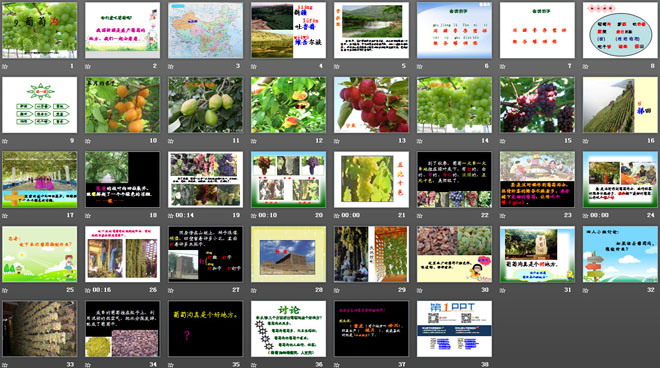Click the animation star icon under slide 12
Screen dimensions: 660x368
coord(254,141)
